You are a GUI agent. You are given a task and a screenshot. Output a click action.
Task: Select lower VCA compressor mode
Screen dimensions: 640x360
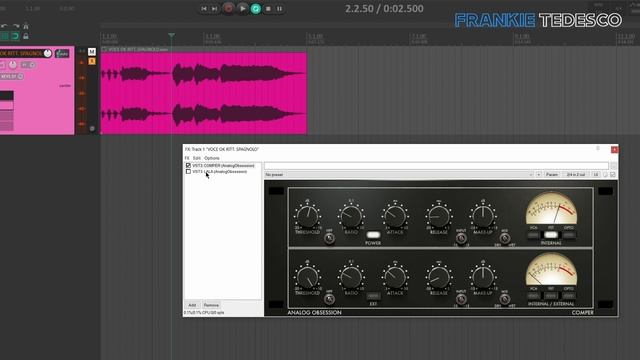(533, 296)
